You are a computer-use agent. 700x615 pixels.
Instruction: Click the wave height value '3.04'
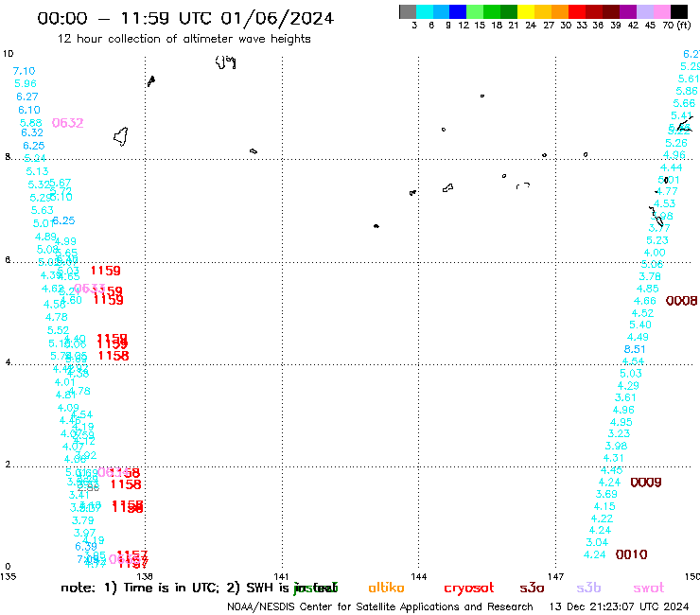(597, 543)
